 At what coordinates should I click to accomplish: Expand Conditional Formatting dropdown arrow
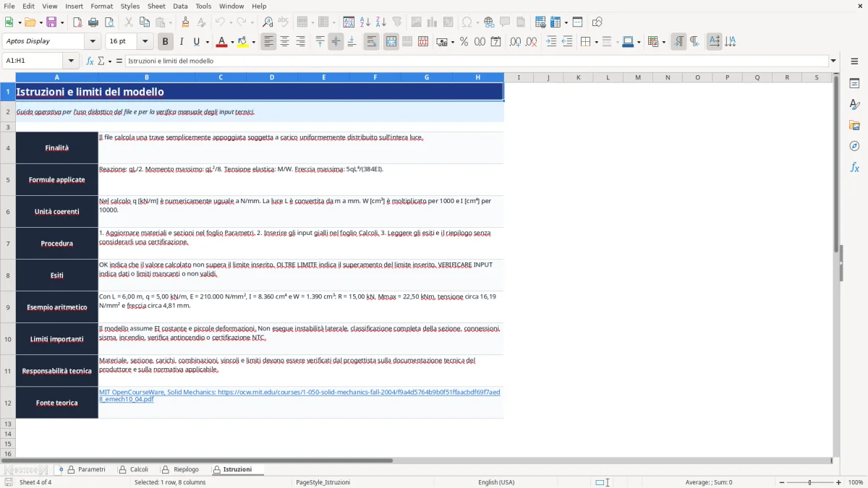pyautogui.click(x=663, y=42)
